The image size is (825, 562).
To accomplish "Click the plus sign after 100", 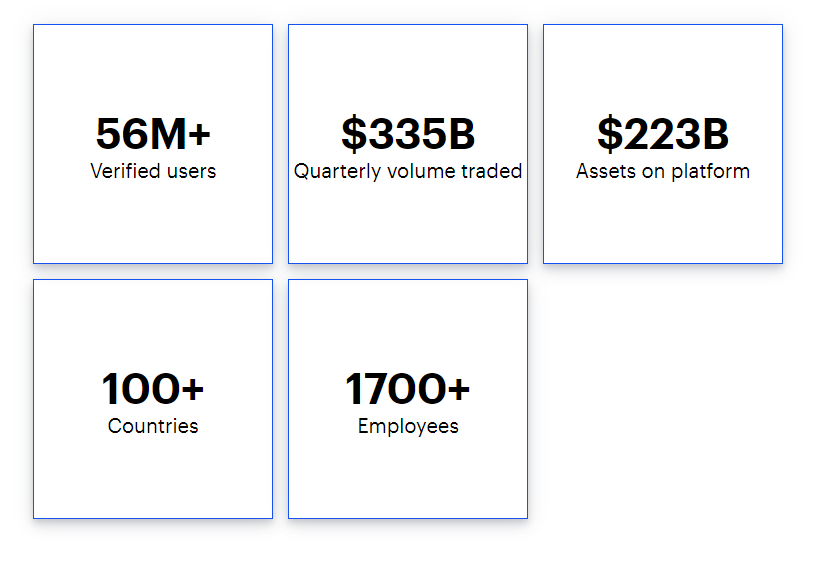I will click(192, 390).
